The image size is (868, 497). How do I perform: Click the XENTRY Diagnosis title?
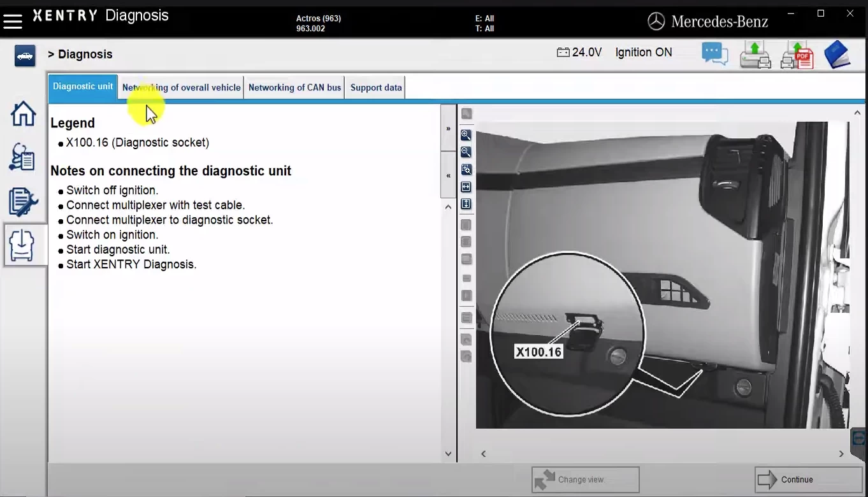(101, 15)
